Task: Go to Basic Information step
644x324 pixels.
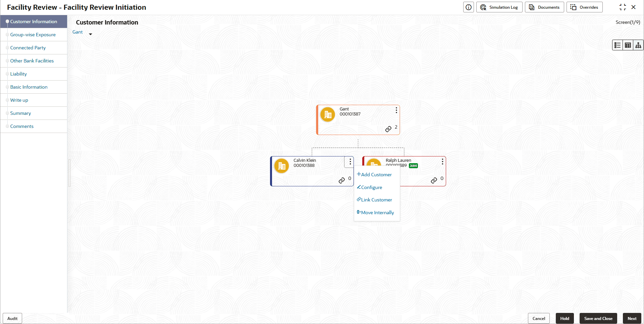Action: pyautogui.click(x=34, y=87)
